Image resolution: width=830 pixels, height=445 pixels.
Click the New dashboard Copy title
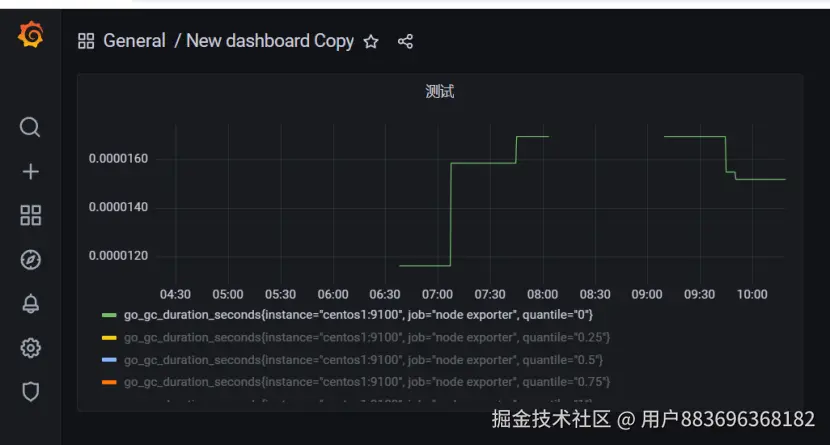coord(270,41)
